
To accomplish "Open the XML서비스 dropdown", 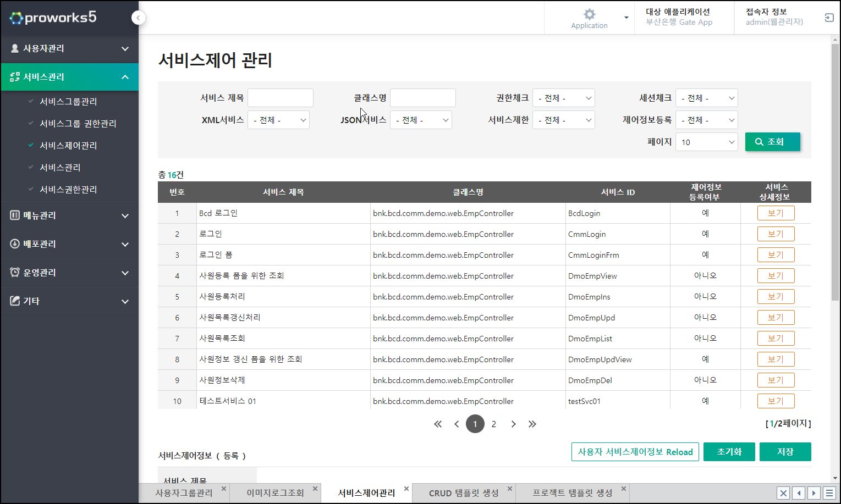I will 278,120.
